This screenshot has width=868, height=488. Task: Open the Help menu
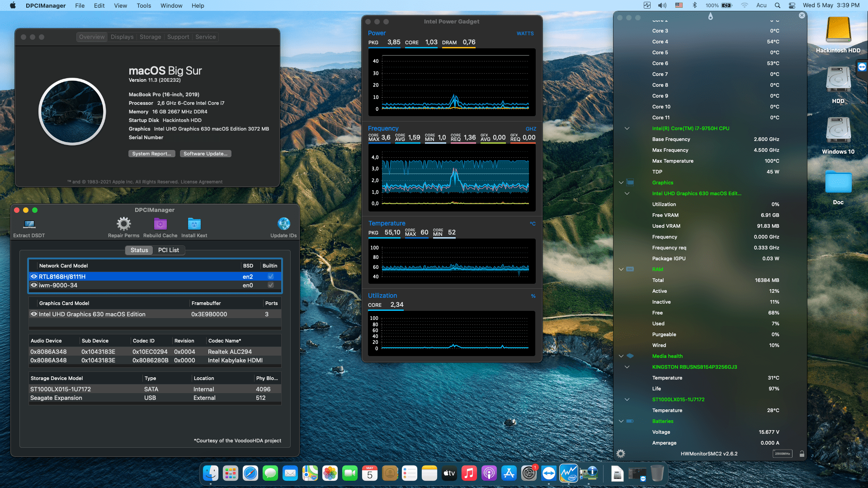pos(198,5)
